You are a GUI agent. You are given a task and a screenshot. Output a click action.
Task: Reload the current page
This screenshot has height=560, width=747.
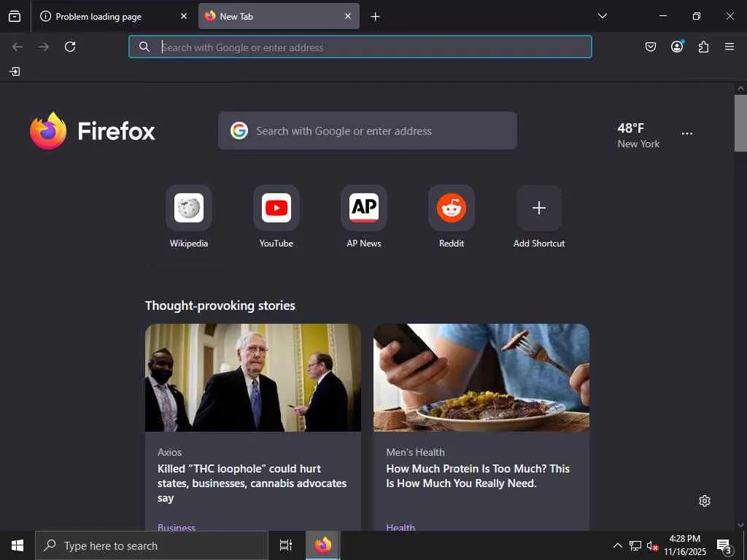click(70, 47)
